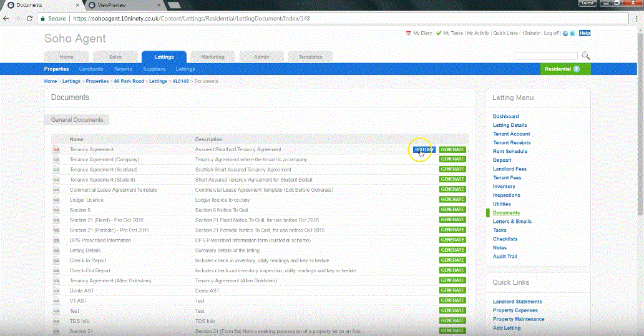Click the globe icon beside Log off
Screen dimensions: 644x336
565,33
